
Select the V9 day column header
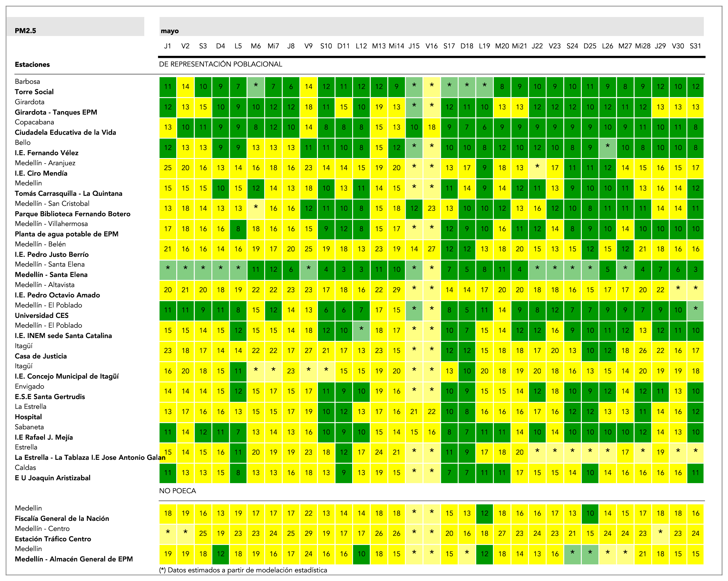tap(308, 46)
